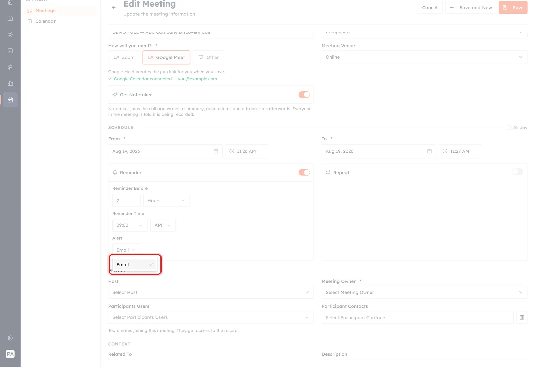Select the Other meeting option

[208, 57]
